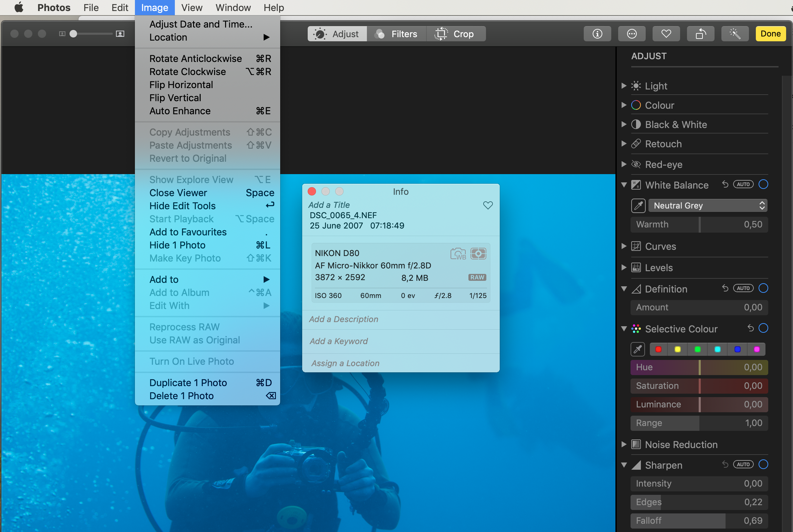Image resolution: width=793 pixels, height=532 pixels.
Task: Click the heart favourite icon in toolbar
Action: coord(666,34)
